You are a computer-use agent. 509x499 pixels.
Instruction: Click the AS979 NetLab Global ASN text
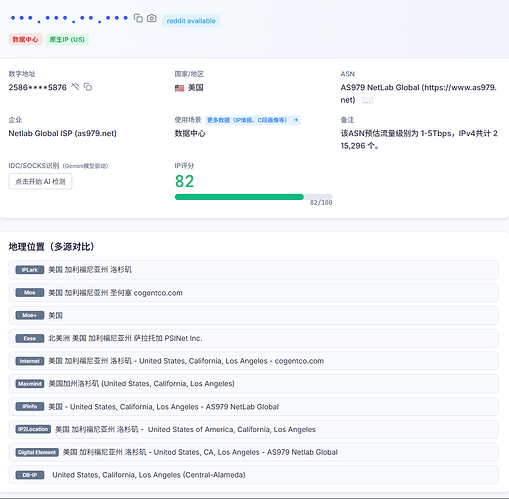click(x=418, y=94)
